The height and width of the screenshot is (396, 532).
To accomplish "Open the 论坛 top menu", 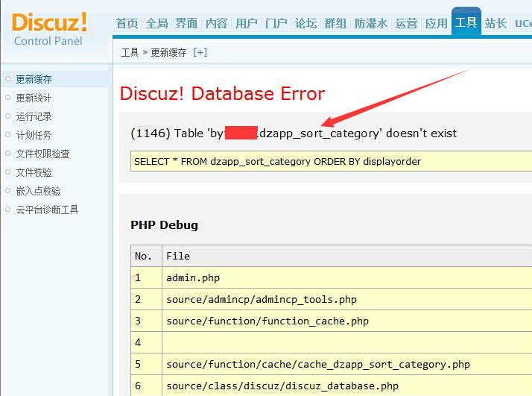I will pos(305,23).
